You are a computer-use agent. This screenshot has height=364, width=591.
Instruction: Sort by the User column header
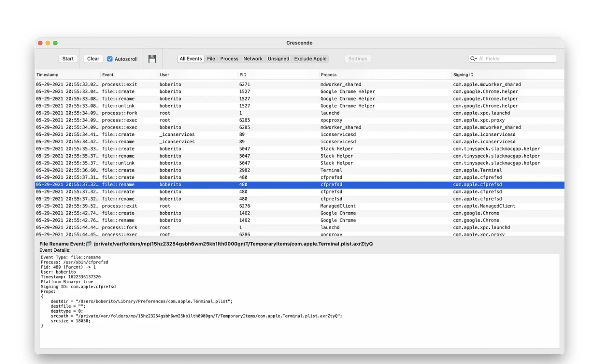[198, 75]
